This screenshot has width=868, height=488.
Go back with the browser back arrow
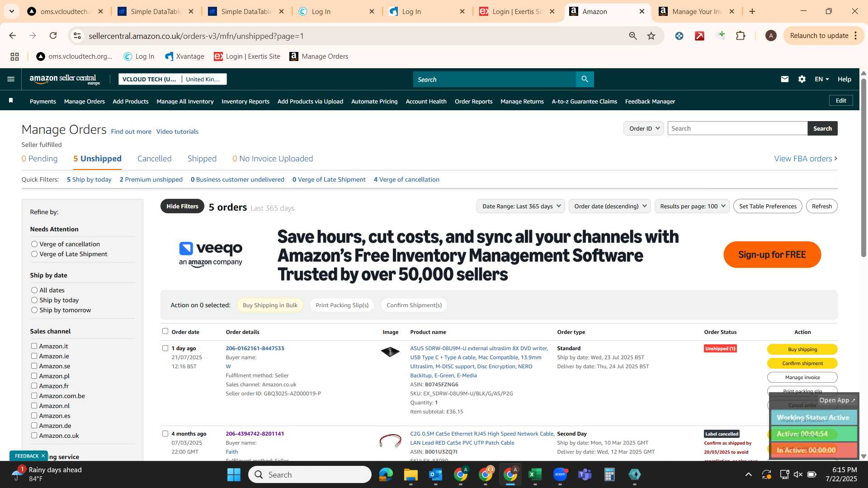point(12,36)
